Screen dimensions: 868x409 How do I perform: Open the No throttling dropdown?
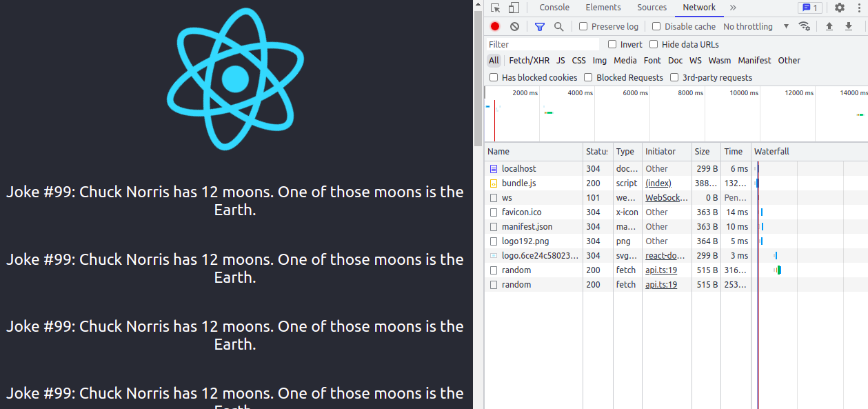(756, 26)
